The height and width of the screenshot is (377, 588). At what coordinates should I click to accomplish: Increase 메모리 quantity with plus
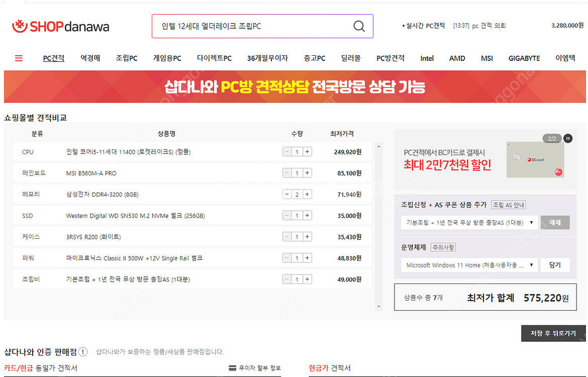(x=307, y=195)
